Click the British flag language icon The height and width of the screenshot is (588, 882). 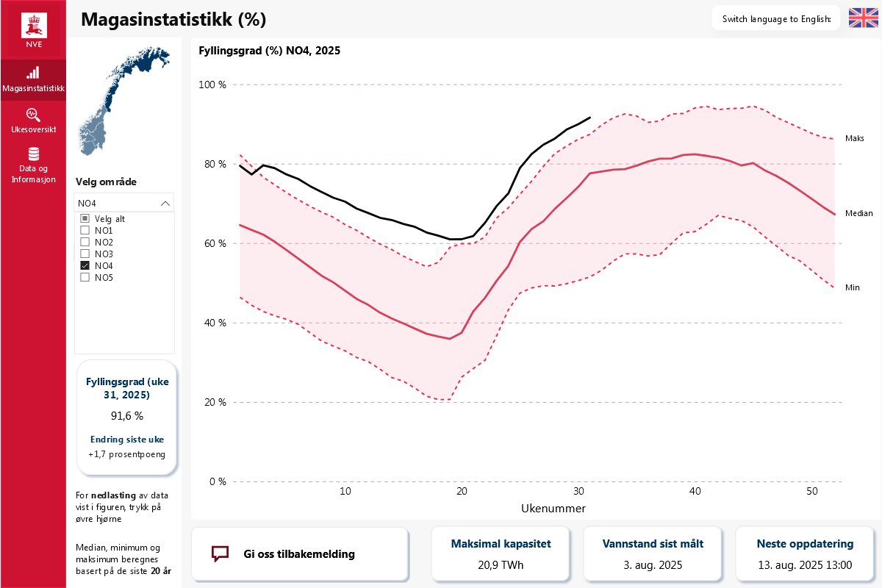864,18
